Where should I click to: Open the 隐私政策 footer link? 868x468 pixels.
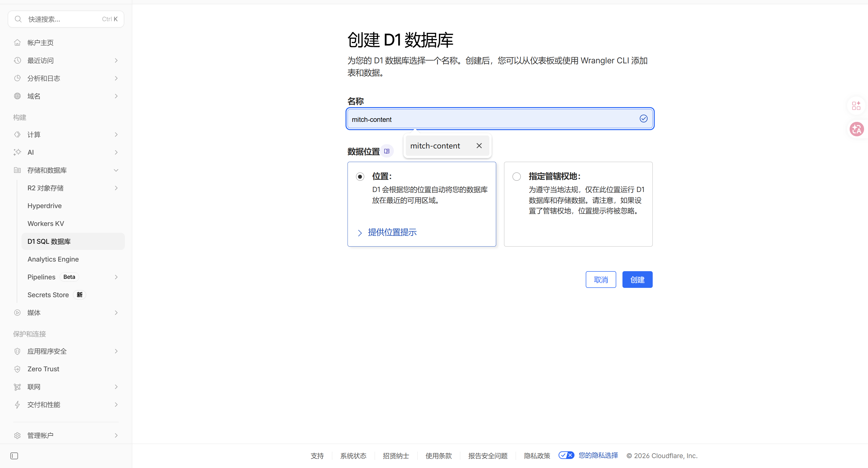click(537, 456)
